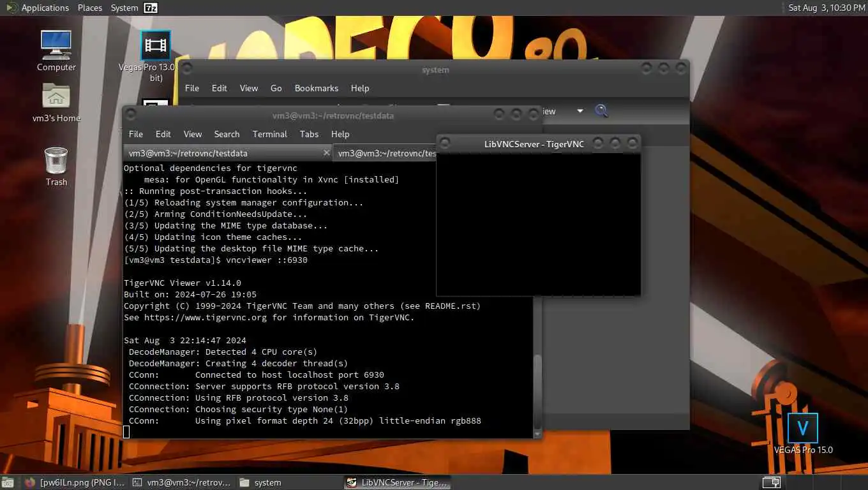Open the File menu in the system window
This screenshot has width=868, height=490.
pos(192,88)
